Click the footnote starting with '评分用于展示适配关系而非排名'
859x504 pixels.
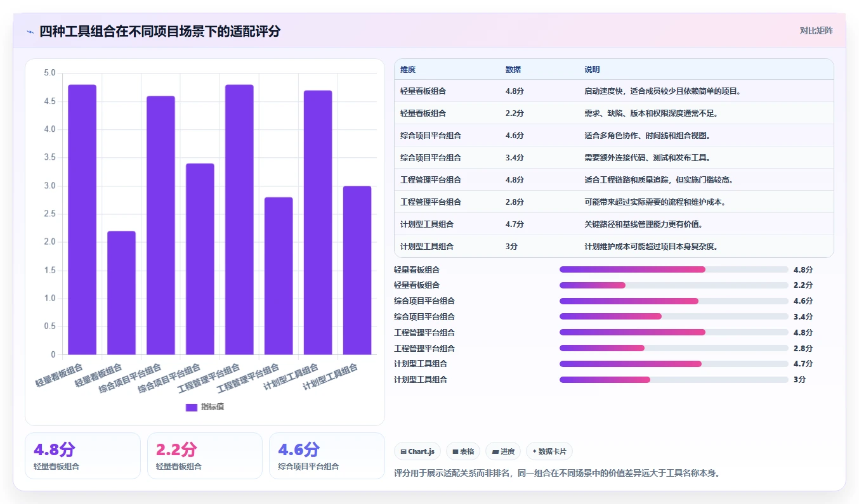558,473
